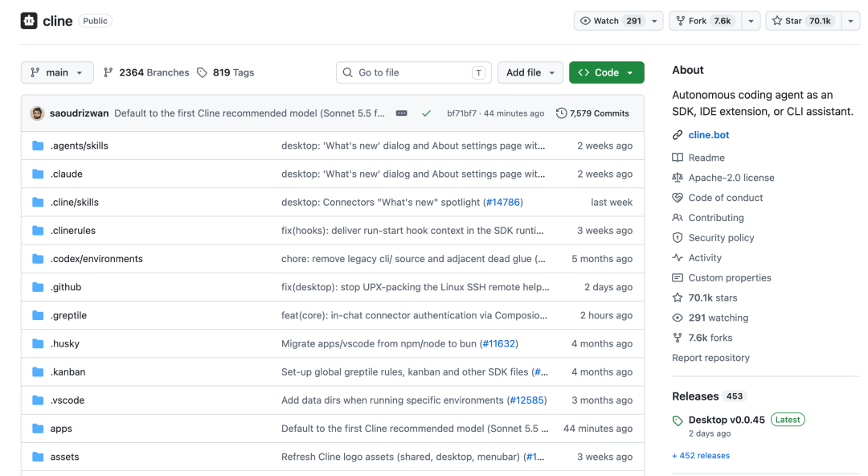Click the shield icon by Security policy
The width and height of the screenshot is (868, 476).
(677, 237)
